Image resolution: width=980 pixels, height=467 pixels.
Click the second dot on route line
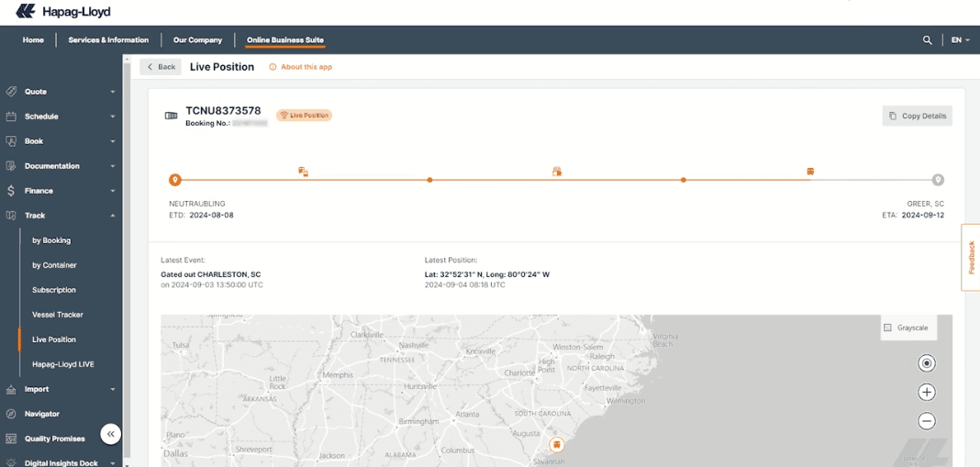(429, 180)
